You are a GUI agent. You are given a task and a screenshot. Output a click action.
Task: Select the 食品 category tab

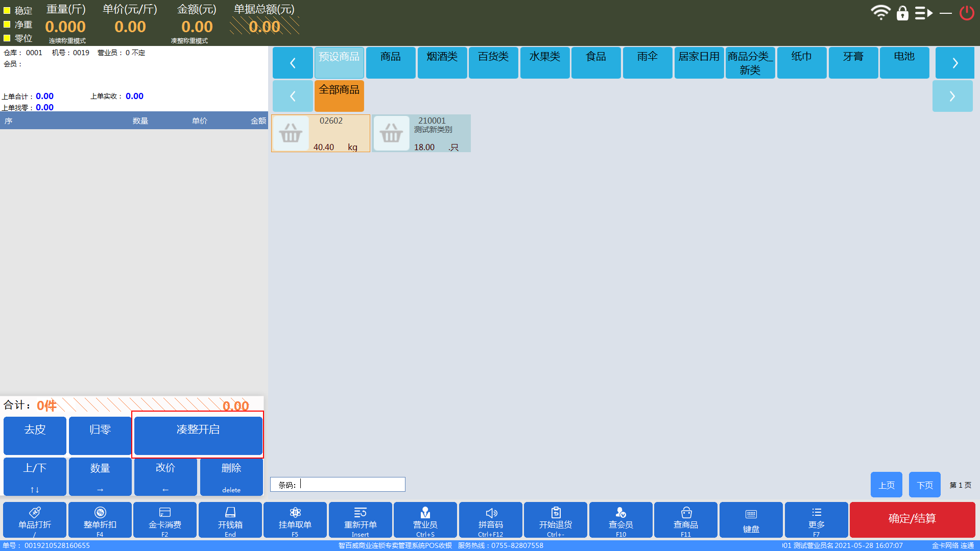(x=596, y=63)
